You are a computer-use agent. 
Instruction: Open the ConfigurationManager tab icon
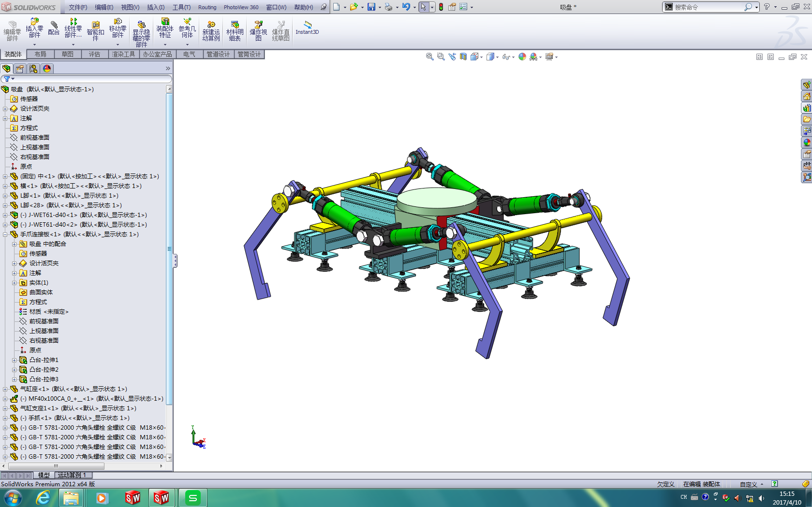tap(33, 69)
